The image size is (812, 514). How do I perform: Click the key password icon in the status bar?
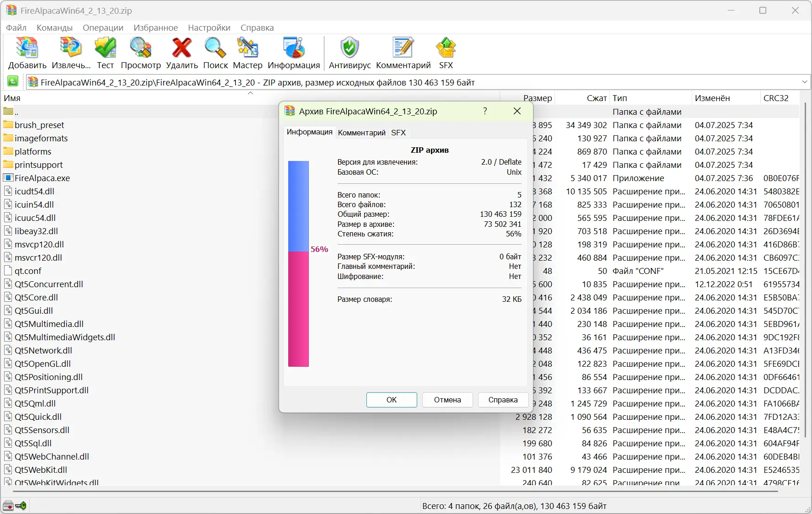tap(21, 506)
